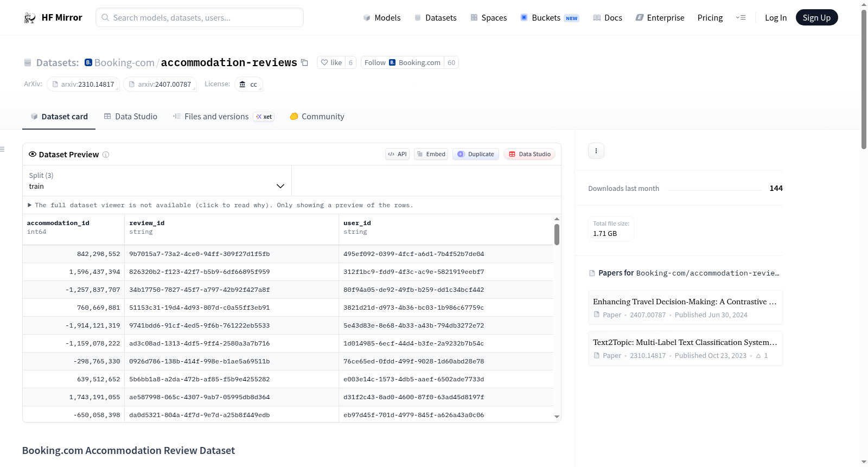The image size is (868, 467).
Task: Open Buckets in navigation
Action: click(550, 17)
